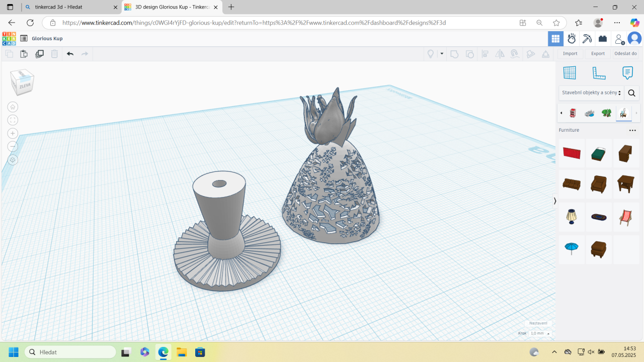The image size is (644, 362).
Task: Pick the brown armchair shape
Action: point(599,185)
